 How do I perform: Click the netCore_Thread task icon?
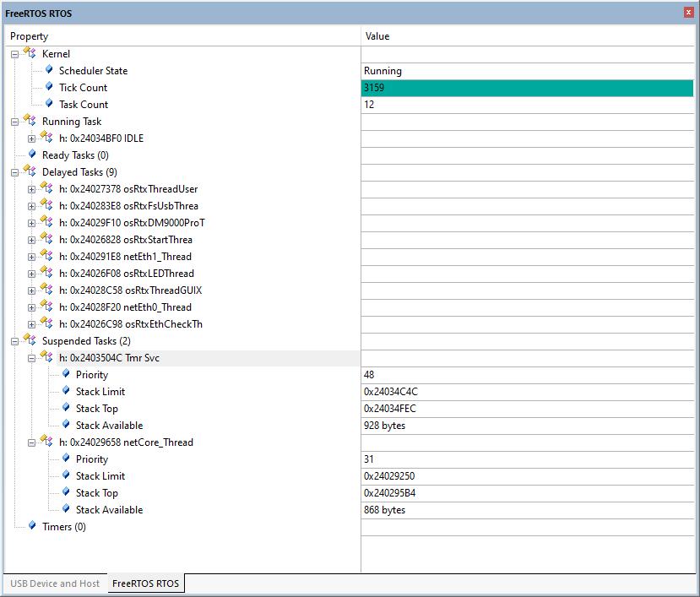[x=46, y=441]
